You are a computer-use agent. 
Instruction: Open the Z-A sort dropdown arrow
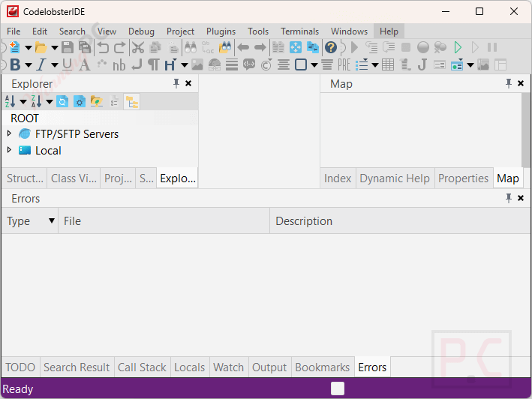coord(50,101)
